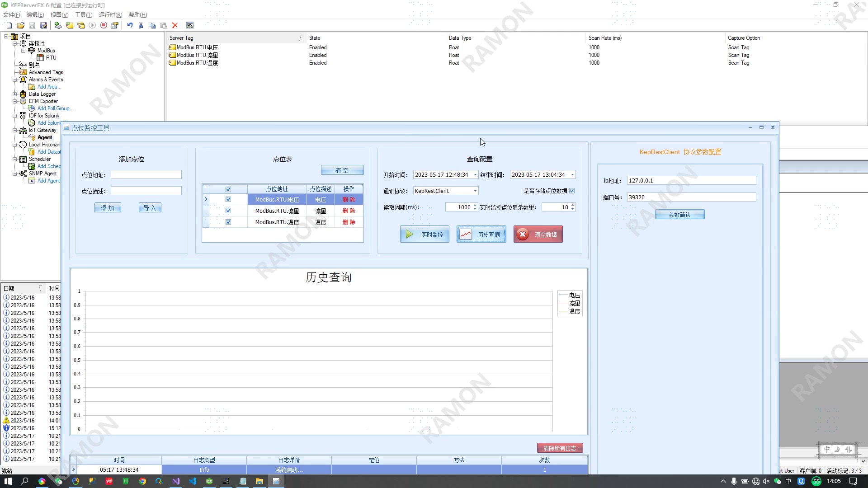Open the 工具(T) menu
The height and width of the screenshot is (488, 868).
point(84,15)
